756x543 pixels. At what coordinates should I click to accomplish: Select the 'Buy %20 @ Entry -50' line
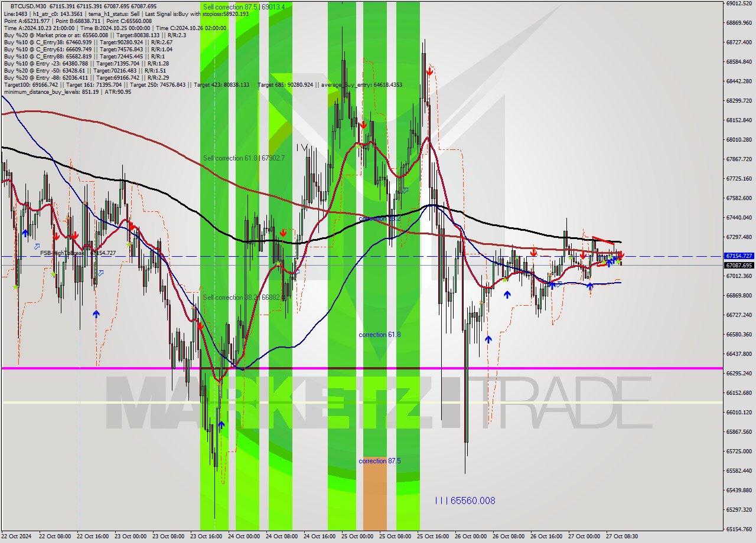86,70
